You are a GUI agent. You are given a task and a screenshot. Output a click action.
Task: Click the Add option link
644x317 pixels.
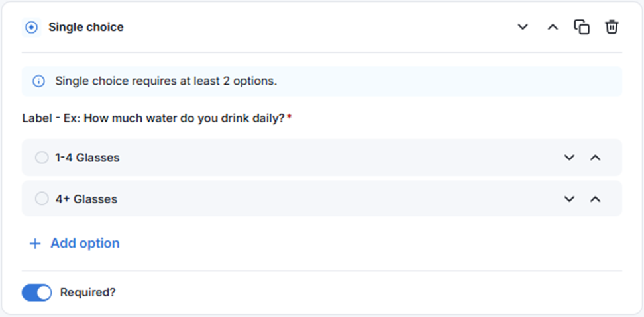click(85, 244)
